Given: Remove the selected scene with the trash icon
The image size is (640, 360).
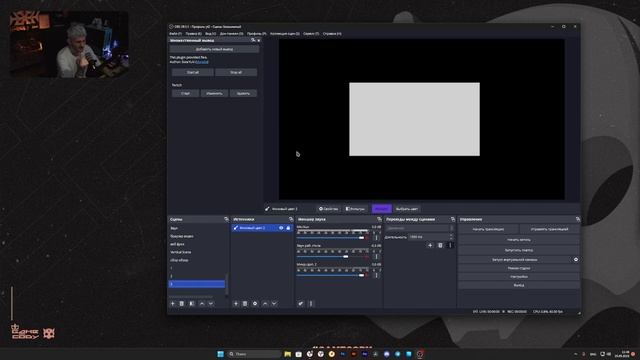Looking at the screenshot, I should [x=182, y=304].
